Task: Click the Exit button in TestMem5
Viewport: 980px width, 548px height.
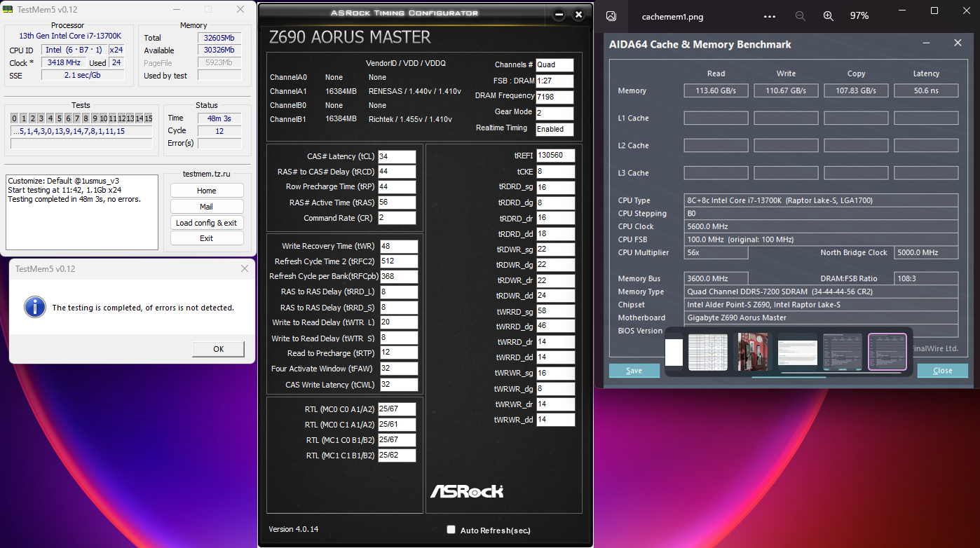Action: click(207, 238)
